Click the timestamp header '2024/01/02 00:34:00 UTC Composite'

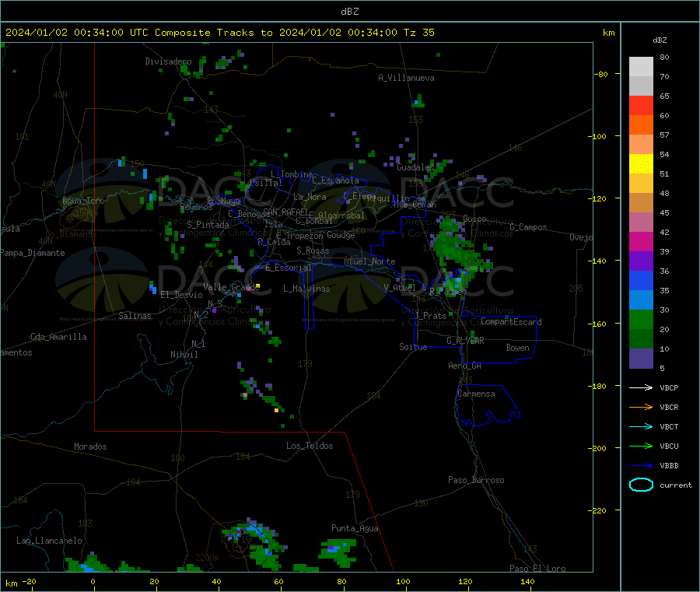point(107,33)
